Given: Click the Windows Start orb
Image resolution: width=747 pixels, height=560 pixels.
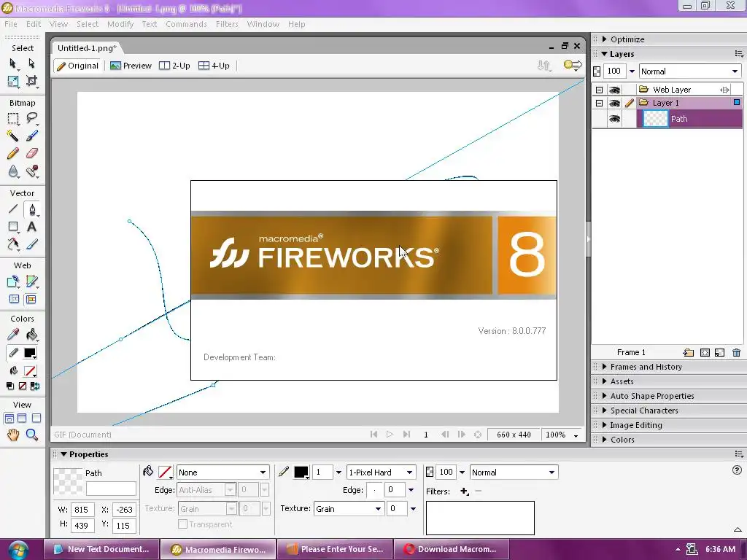Looking at the screenshot, I should click(18, 550).
